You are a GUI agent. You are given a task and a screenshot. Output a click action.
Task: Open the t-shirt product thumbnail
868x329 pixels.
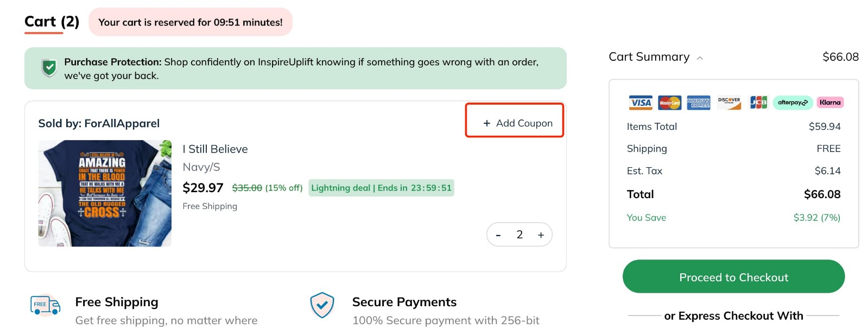pyautogui.click(x=105, y=193)
